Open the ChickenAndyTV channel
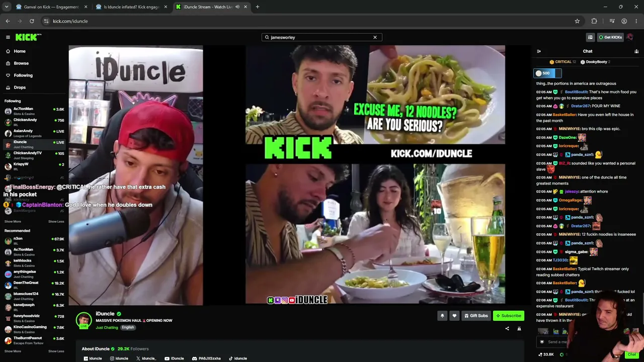Screen dimensions: 644x362 34,155
